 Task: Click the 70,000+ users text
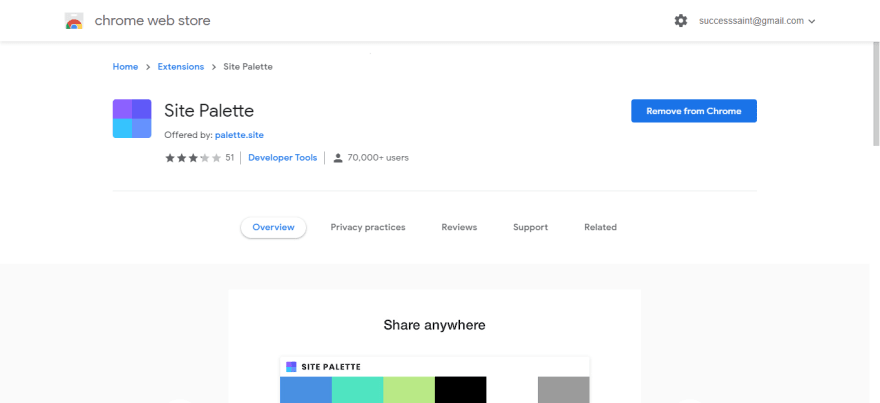[378, 158]
